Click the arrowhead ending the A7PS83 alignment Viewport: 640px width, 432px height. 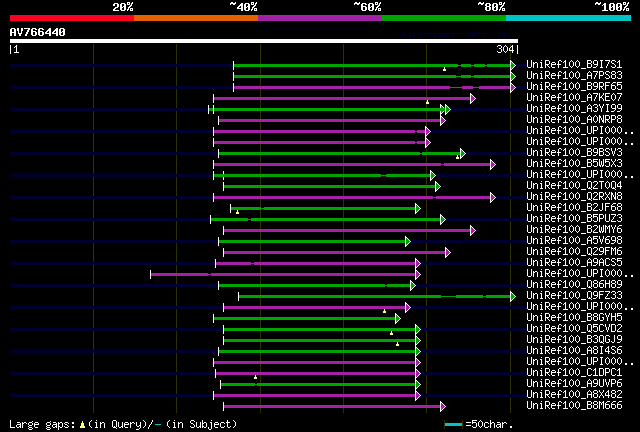513,76
